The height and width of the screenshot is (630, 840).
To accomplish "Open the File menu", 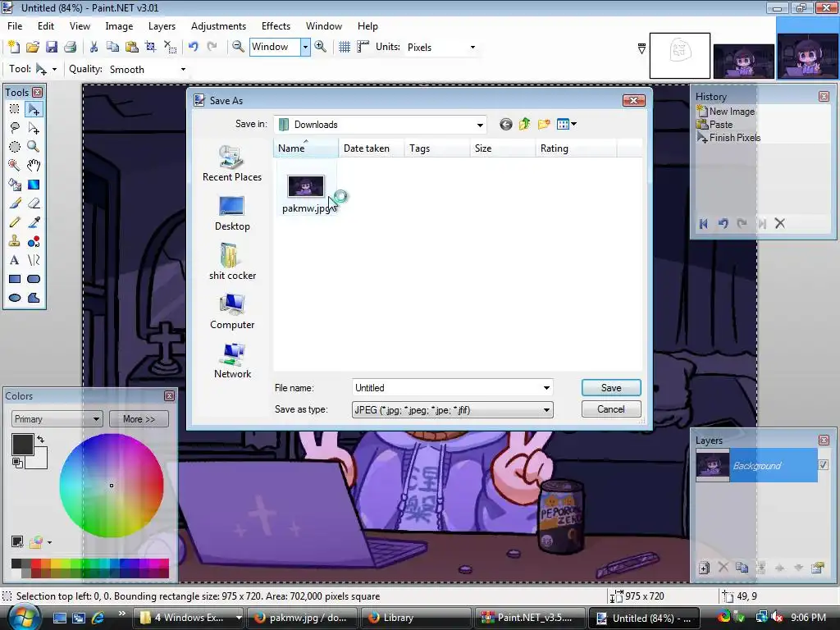I will [15, 26].
